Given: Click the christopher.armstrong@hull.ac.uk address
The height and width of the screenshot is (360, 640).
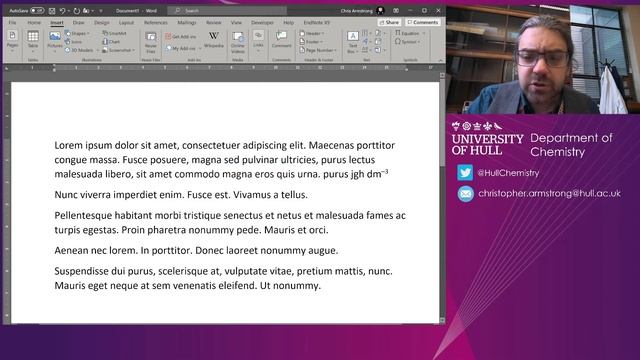Looking at the screenshot, I should coord(549,193).
